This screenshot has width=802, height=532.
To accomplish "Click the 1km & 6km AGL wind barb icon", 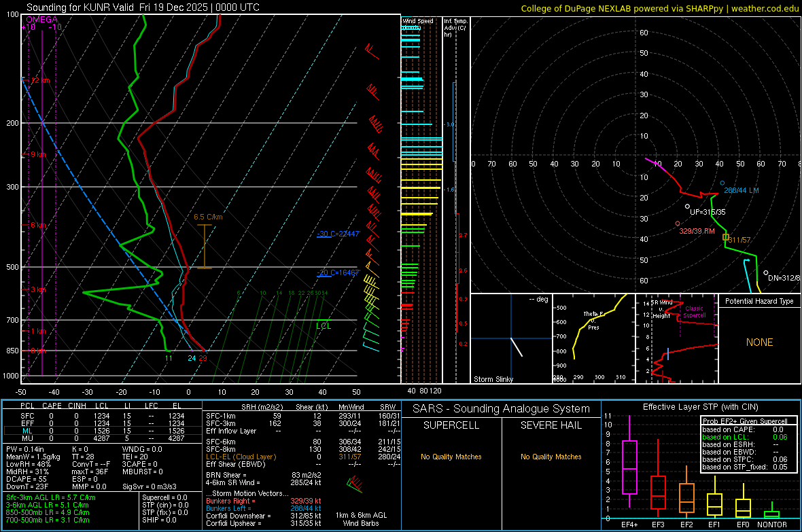I will (355, 484).
